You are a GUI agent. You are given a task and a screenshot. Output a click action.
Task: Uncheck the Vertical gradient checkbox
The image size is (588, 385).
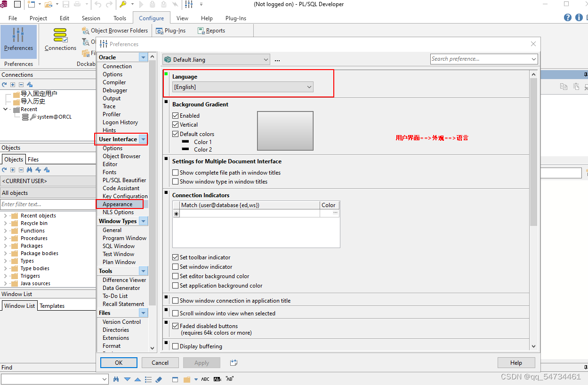[176, 125]
